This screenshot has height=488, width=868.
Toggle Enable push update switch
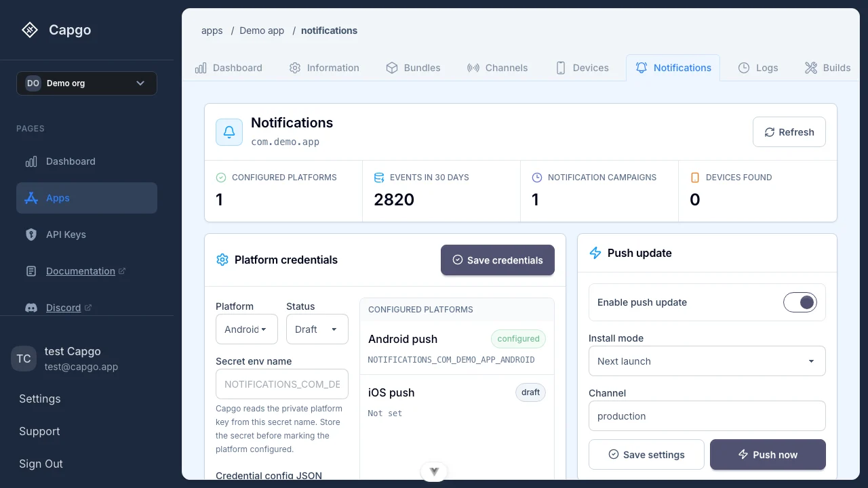pyautogui.click(x=800, y=302)
